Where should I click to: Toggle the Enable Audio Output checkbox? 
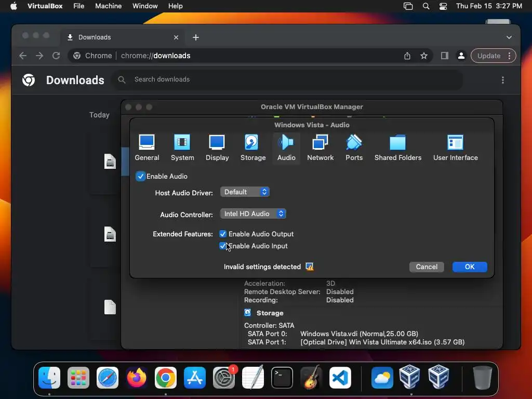click(x=223, y=234)
